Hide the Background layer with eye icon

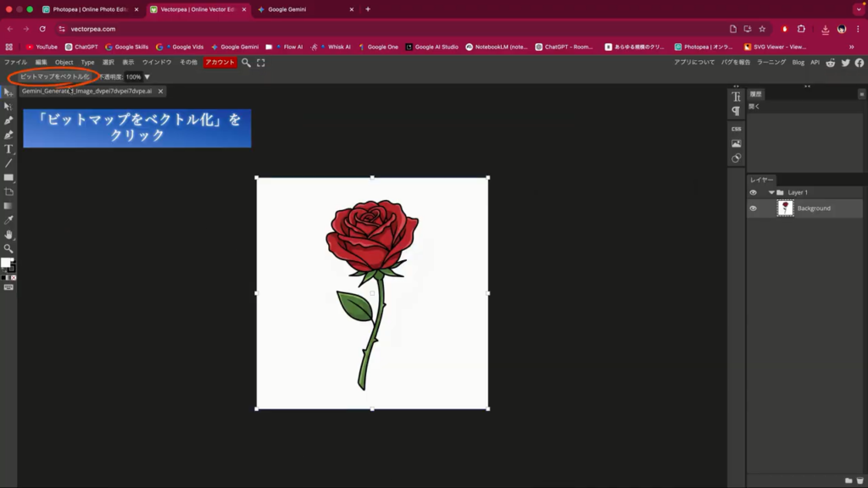pyautogui.click(x=753, y=208)
